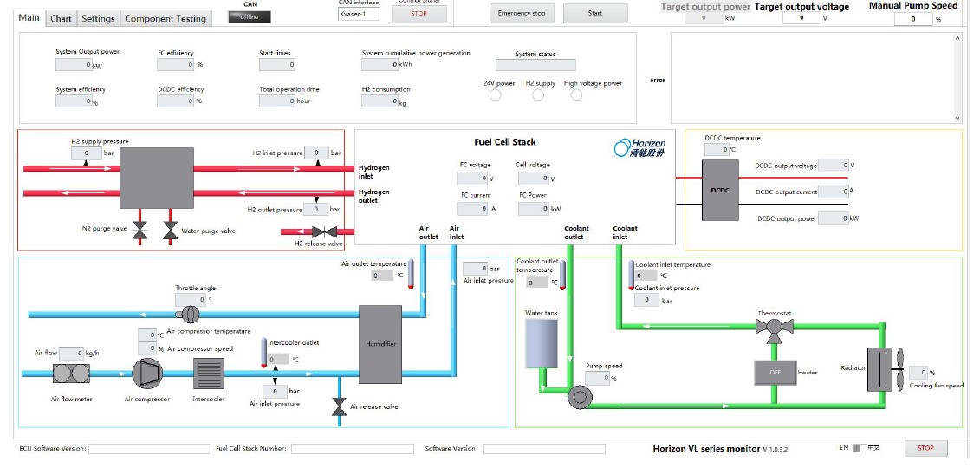Click the Air flow meter icon
980x468 pixels.
71,374
